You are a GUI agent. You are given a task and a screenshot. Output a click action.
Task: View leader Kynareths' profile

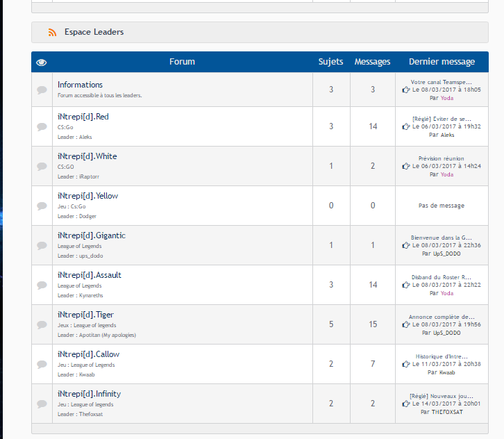click(x=90, y=295)
